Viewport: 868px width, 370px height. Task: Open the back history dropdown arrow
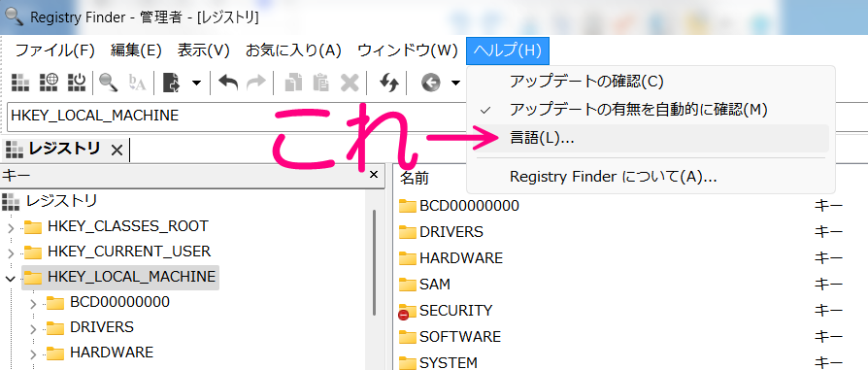455,84
